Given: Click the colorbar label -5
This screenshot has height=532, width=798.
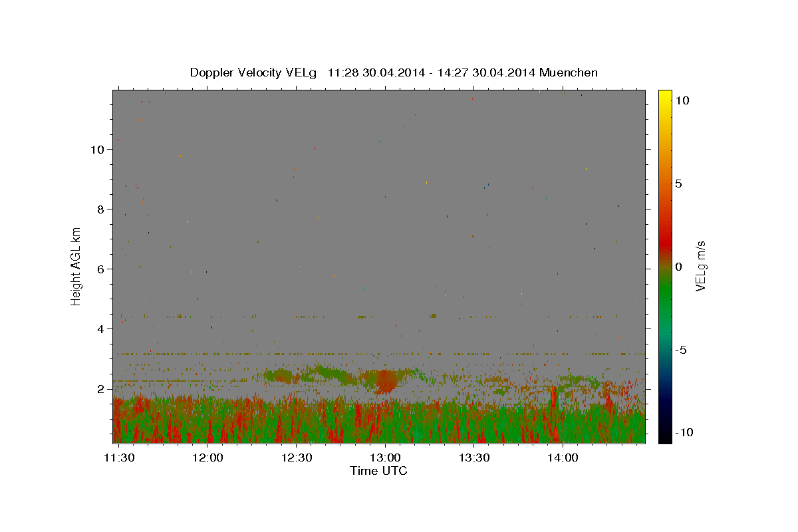Looking at the screenshot, I should tap(680, 350).
